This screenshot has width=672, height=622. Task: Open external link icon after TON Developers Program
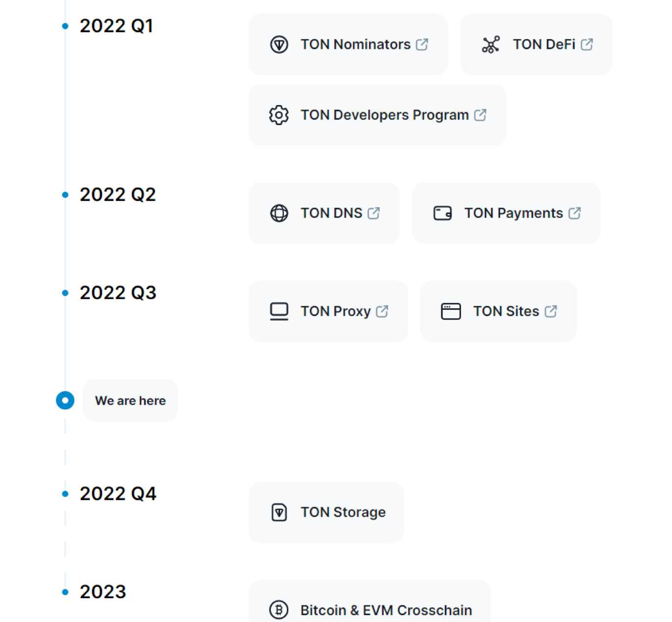(480, 115)
